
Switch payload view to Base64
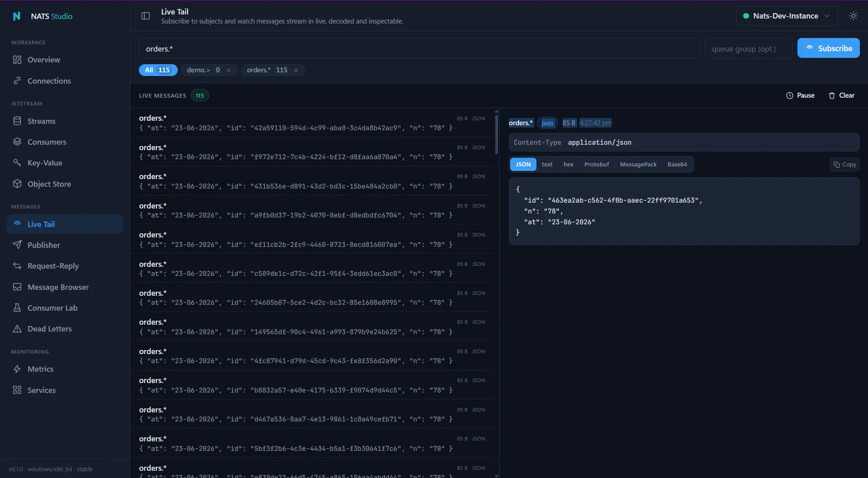tap(677, 165)
